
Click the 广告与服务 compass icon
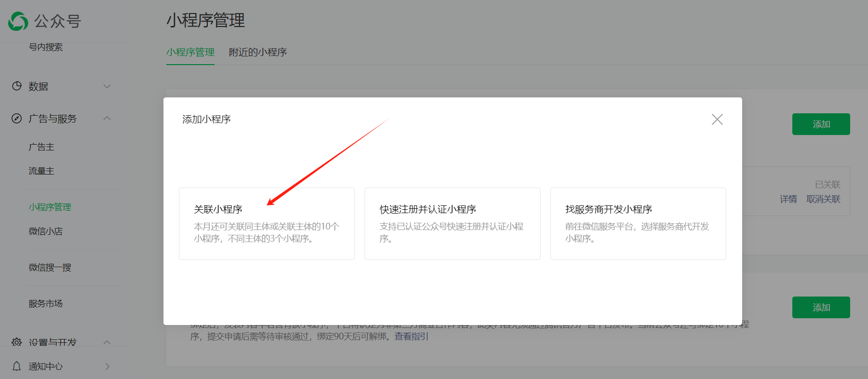[17, 118]
